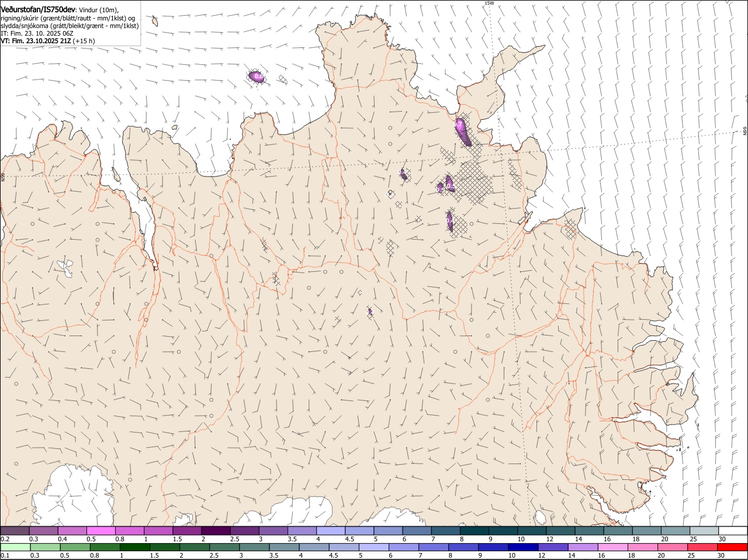
Task: Click the small purple precipitation spot in the central highlands
Action: (x=370, y=312)
